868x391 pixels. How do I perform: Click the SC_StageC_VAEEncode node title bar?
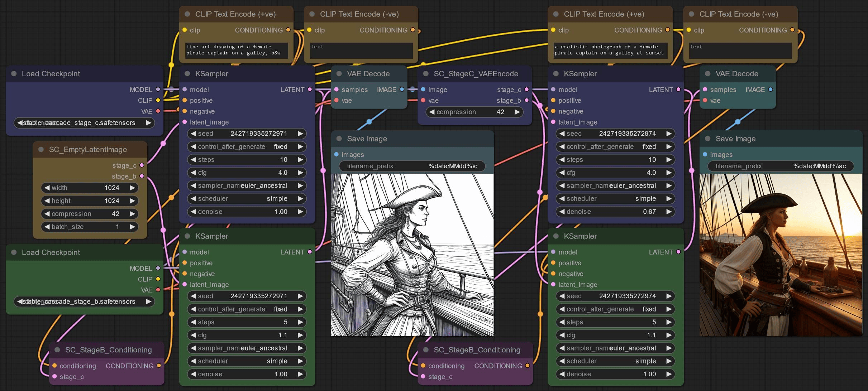pyautogui.click(x=476, y=73)
